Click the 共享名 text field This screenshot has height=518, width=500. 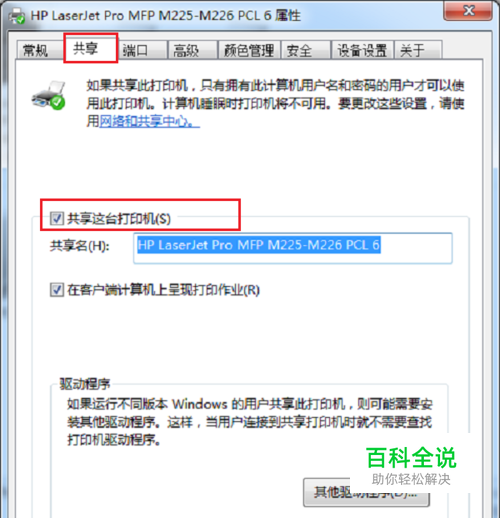tap(293, 248)
